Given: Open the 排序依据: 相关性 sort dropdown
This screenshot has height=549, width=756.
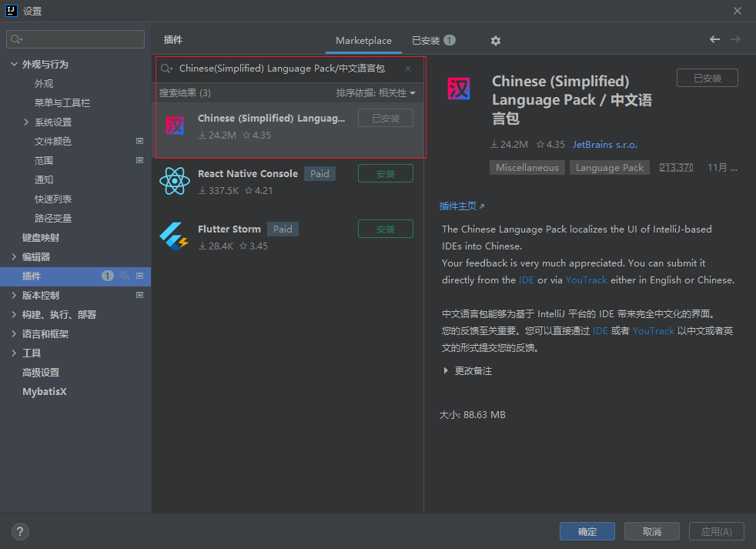Looking at the screenshot, I should point(376,93).
